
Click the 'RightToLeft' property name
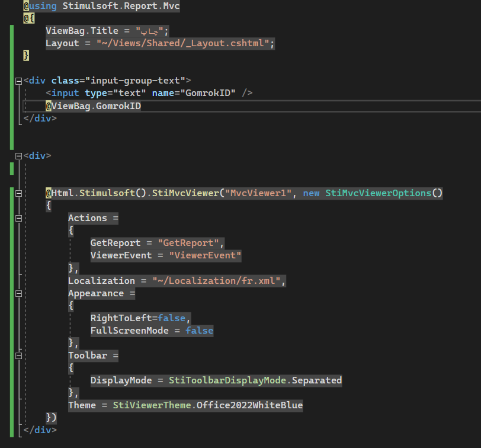121,318
